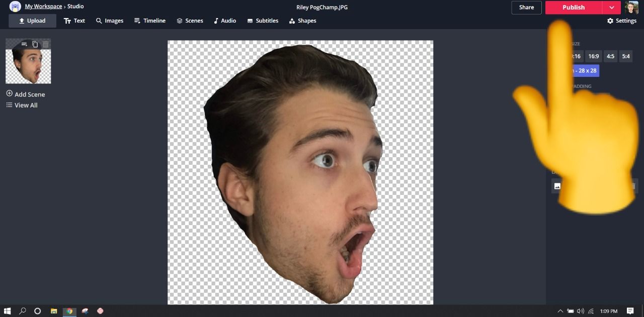This screenshot has height=317, width=644.
Task: Click Add Scene
Action: (x=26, y=94)
